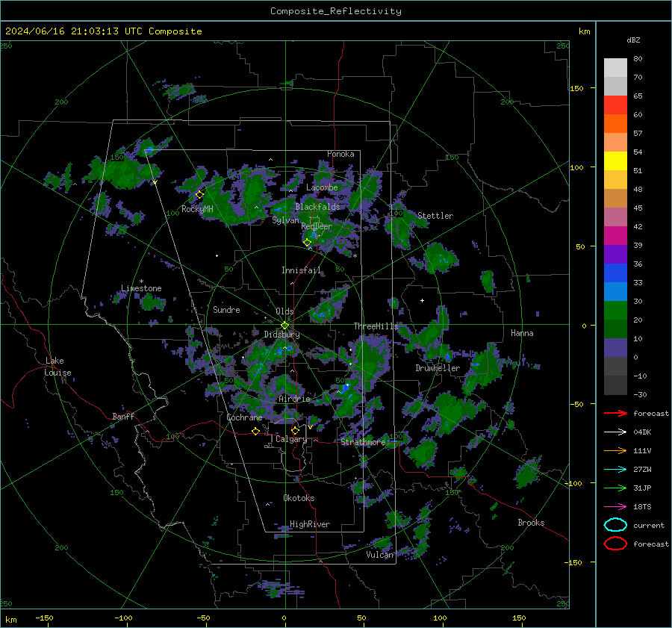
Task: Select the Lake Louise label
Action: point(57,367)
